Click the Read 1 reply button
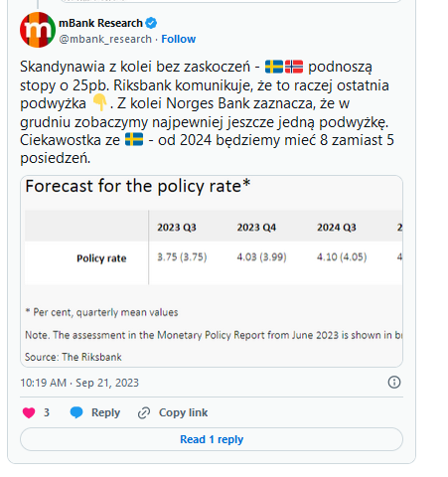Image resolution: width=448 pixels, height=477 pixels. pos(212,439)
